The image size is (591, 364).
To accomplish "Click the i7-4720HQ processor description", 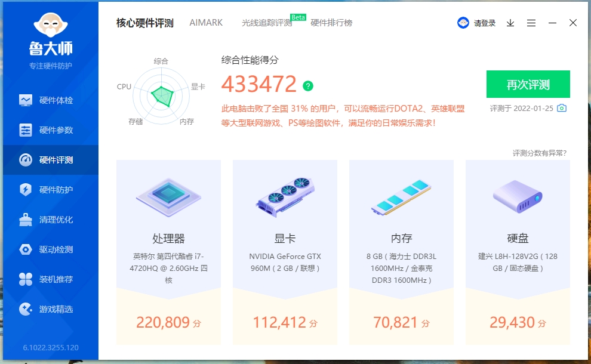I will coord(168,269).
